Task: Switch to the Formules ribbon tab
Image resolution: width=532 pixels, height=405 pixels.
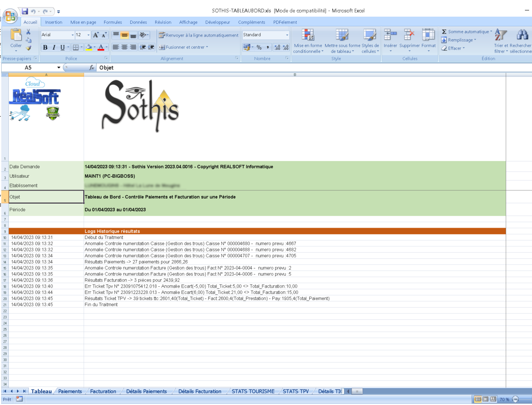Action: (x=112, y=22)
